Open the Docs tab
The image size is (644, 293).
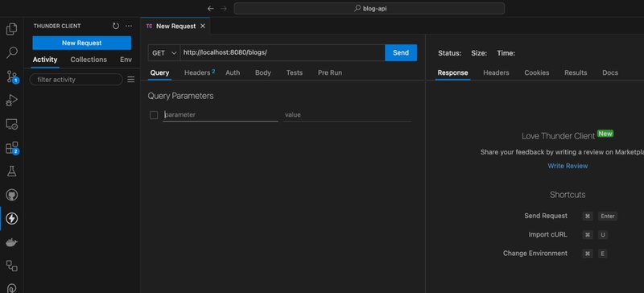tap(610, 72)
